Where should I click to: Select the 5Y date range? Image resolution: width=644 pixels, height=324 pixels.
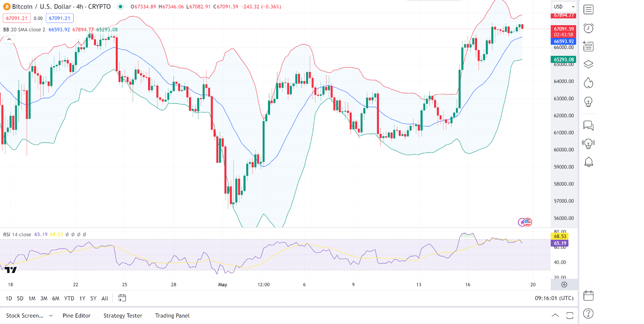[93, 298]
